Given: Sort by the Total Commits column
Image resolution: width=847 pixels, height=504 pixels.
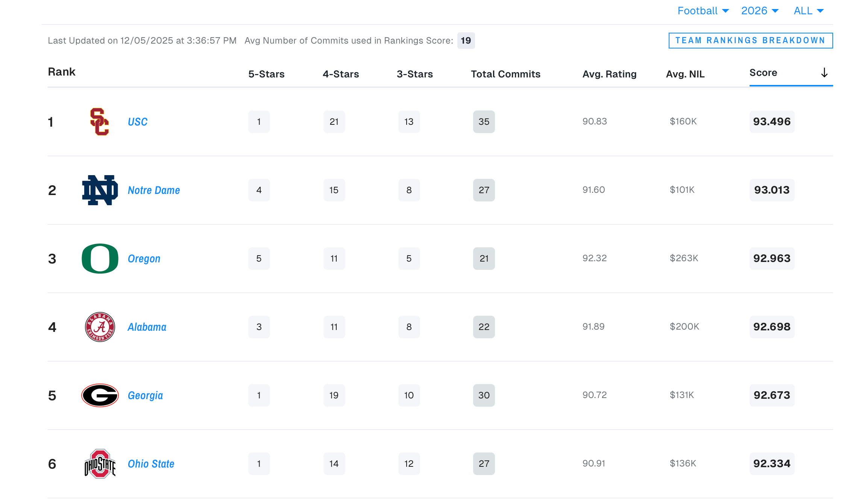Looking at the screenshot, I should point(505,74).
